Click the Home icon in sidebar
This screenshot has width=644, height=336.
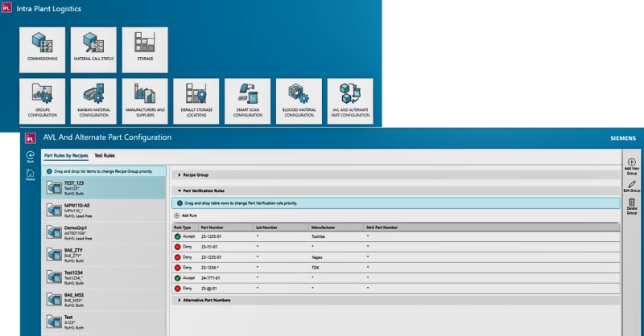pos(30,174)
